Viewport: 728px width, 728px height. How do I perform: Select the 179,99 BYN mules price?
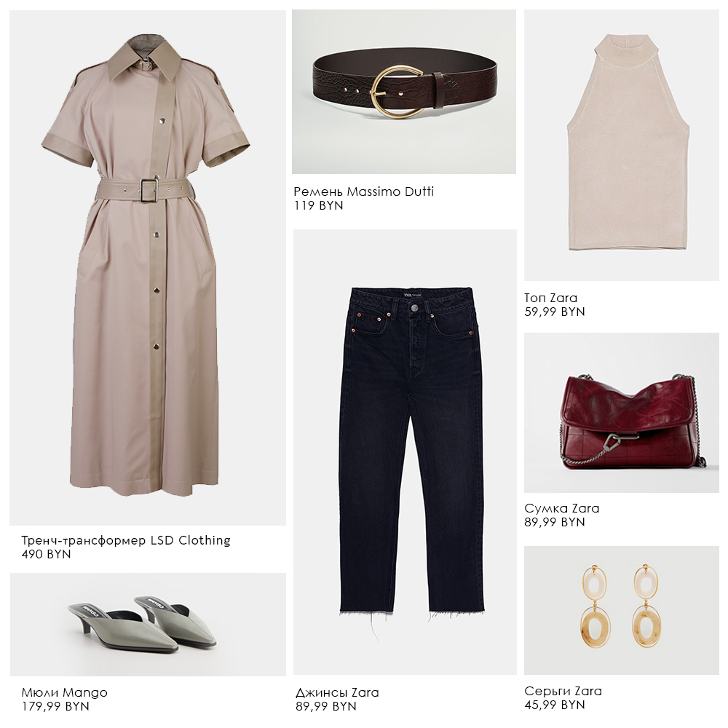point(55,707)
